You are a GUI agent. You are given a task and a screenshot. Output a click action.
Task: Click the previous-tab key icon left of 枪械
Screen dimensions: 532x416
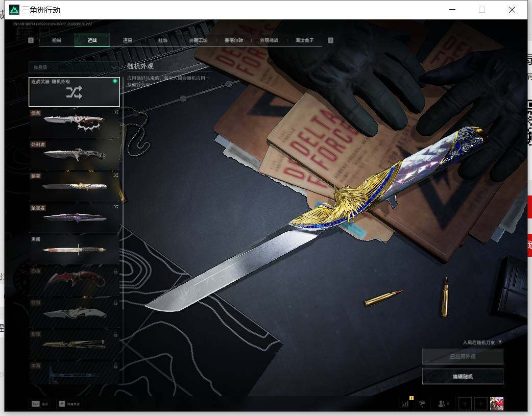(31, 40)
